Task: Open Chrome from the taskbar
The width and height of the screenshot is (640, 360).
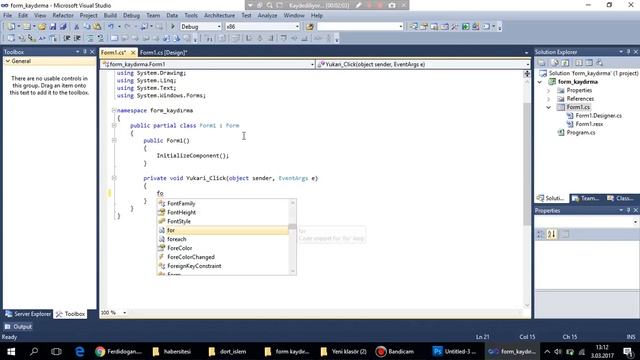Action: click(119, 351)
